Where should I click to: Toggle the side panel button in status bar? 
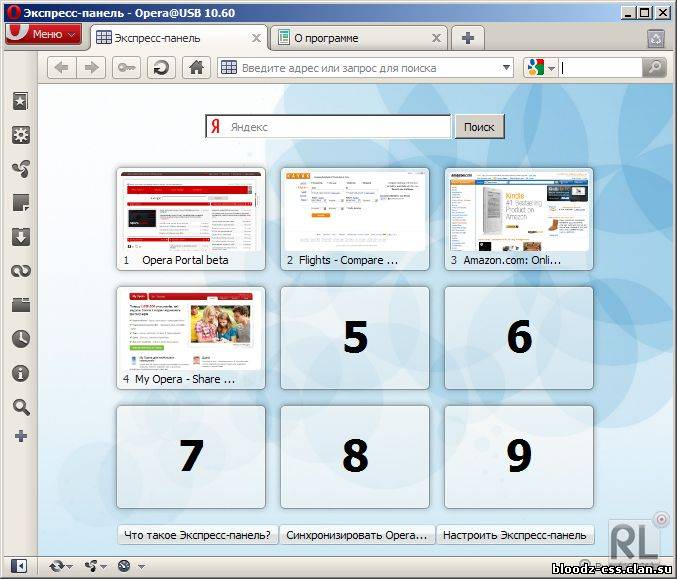tap(19, 566)
